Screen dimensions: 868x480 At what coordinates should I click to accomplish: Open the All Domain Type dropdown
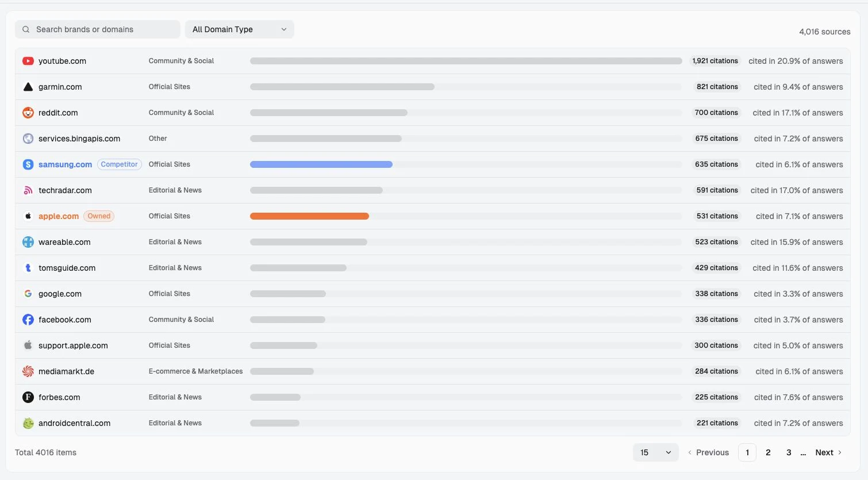[240, 29]
